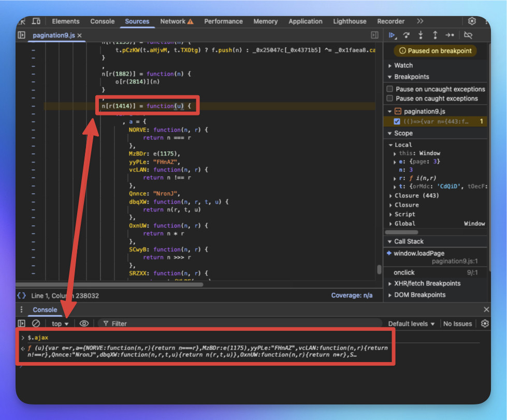Open DevTools settings gear
The width and height of the screenshot is (507, 420).
(x=472, y=21)
